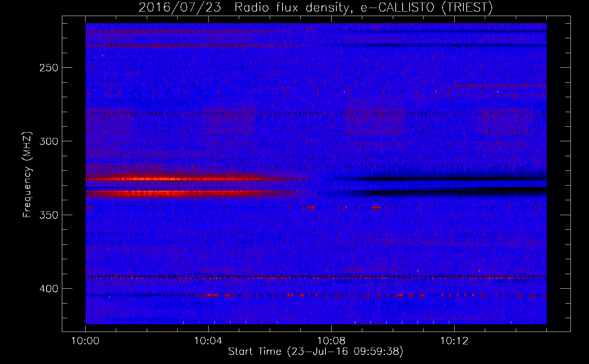Click the 250 frequency tick label
Viewport: 589px width, 364px height.
48,68
